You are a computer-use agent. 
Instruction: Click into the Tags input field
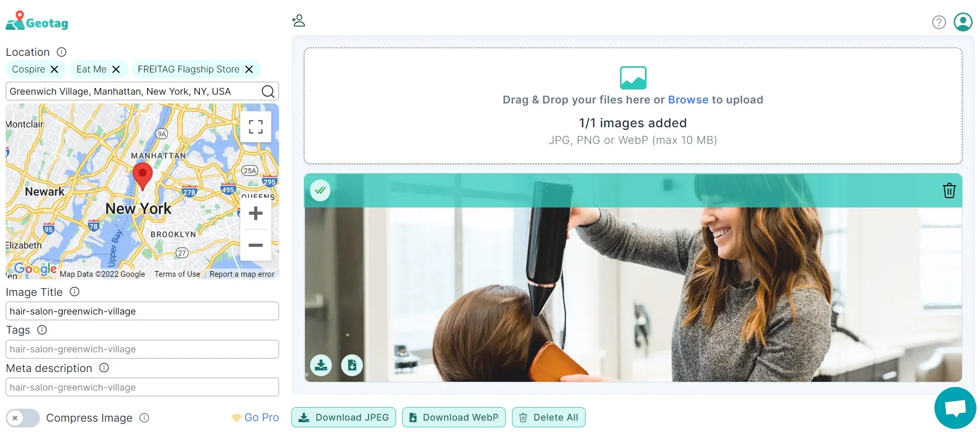click(x=142, y=349)
